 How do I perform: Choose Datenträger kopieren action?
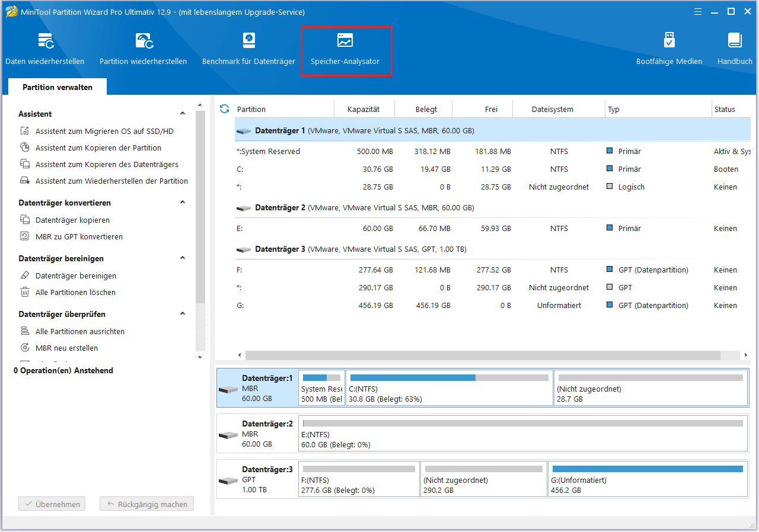click(72, 220)
